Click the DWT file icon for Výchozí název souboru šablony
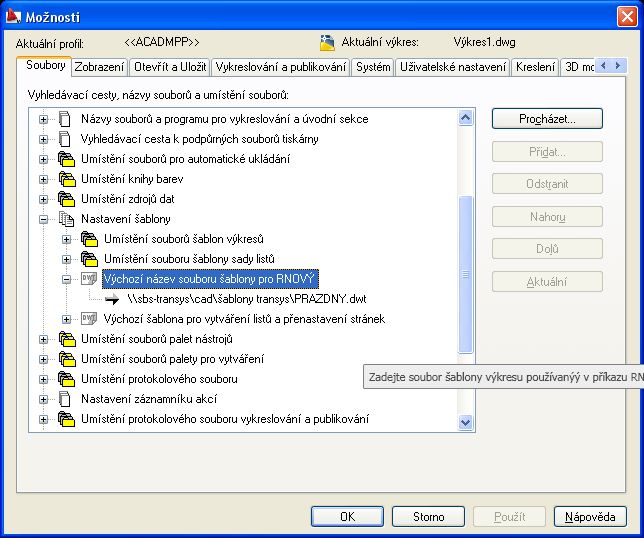 [x=90, y=279]
